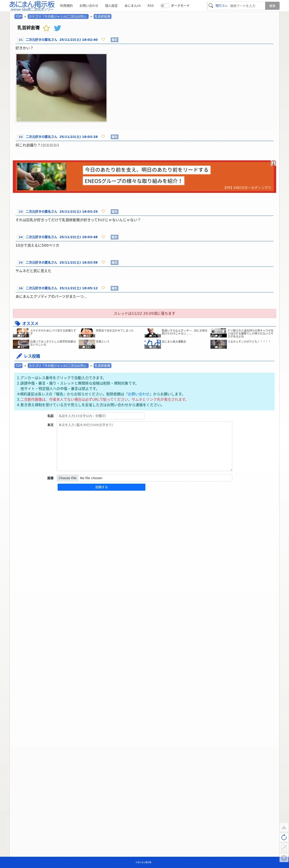This screenshot has height=868, width=289.
Task: Click the reload thread circular arrow icon
Action: [284, 837]
